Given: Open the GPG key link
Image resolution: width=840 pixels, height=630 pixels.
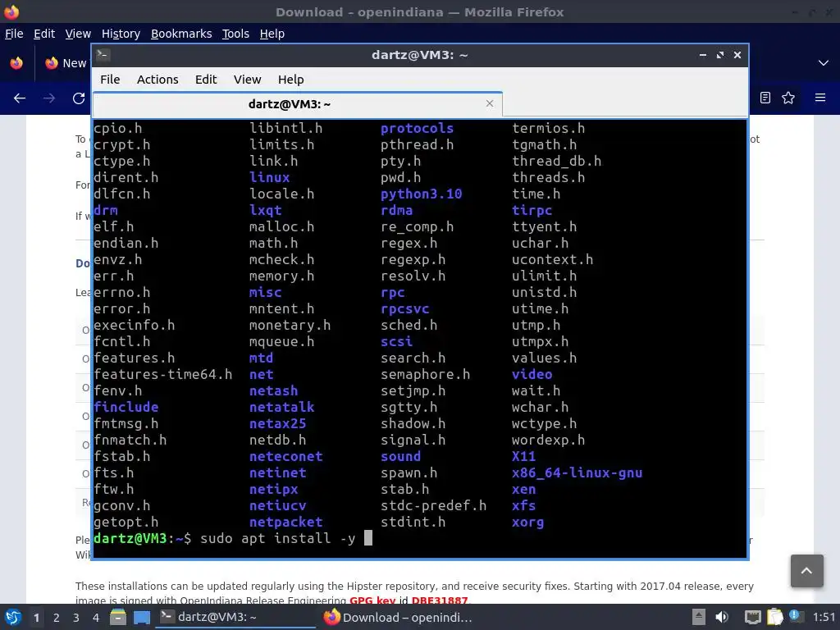Looking at the screenshot, I should (372, 600).
